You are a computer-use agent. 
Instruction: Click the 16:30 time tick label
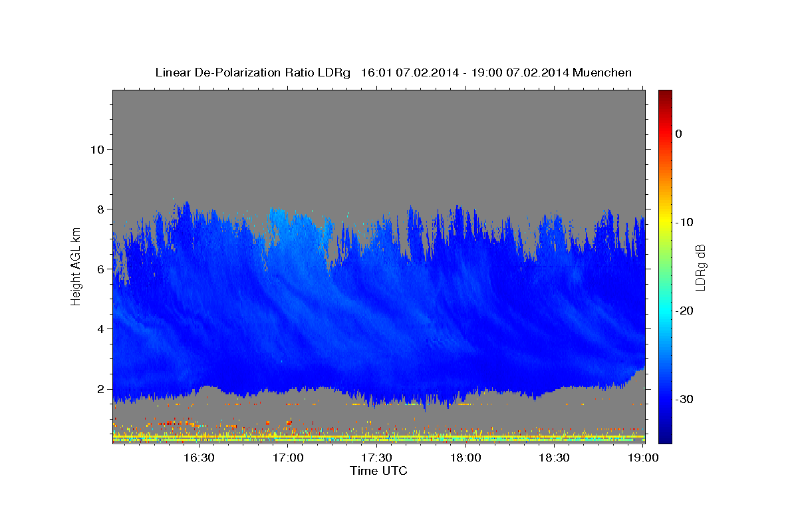click(x=198, y=458)
